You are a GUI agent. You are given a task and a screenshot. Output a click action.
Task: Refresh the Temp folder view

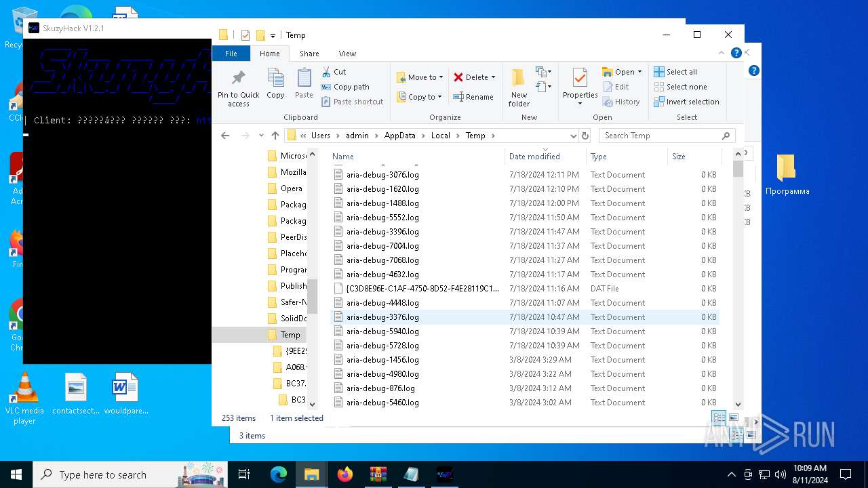click(x=585, y=136)
